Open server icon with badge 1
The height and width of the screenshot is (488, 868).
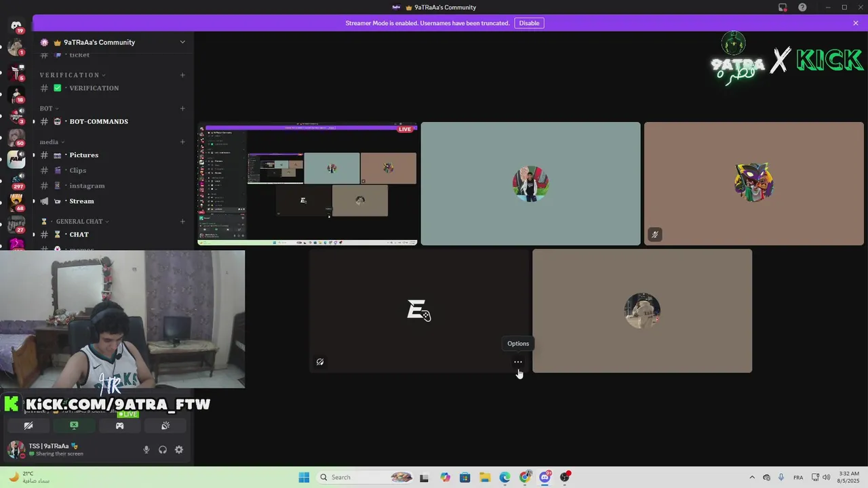(x=16, y=47)
